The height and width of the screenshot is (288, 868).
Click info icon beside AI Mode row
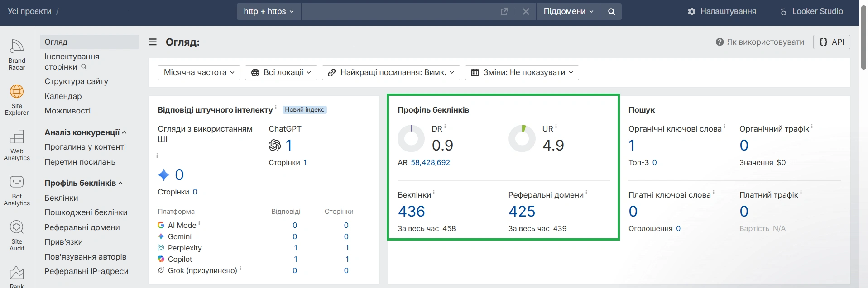coord(199,223)
